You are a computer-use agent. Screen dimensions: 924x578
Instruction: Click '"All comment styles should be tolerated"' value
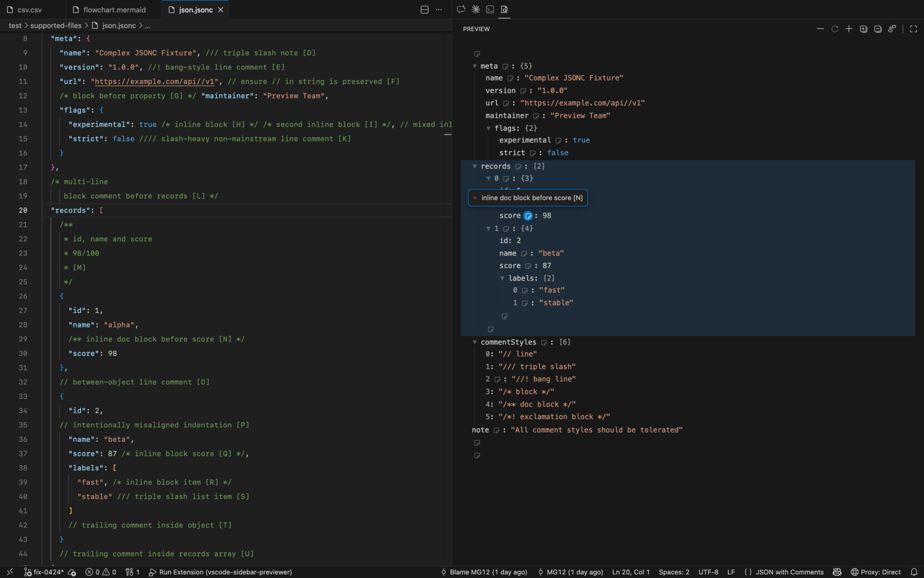click(597, 430)
